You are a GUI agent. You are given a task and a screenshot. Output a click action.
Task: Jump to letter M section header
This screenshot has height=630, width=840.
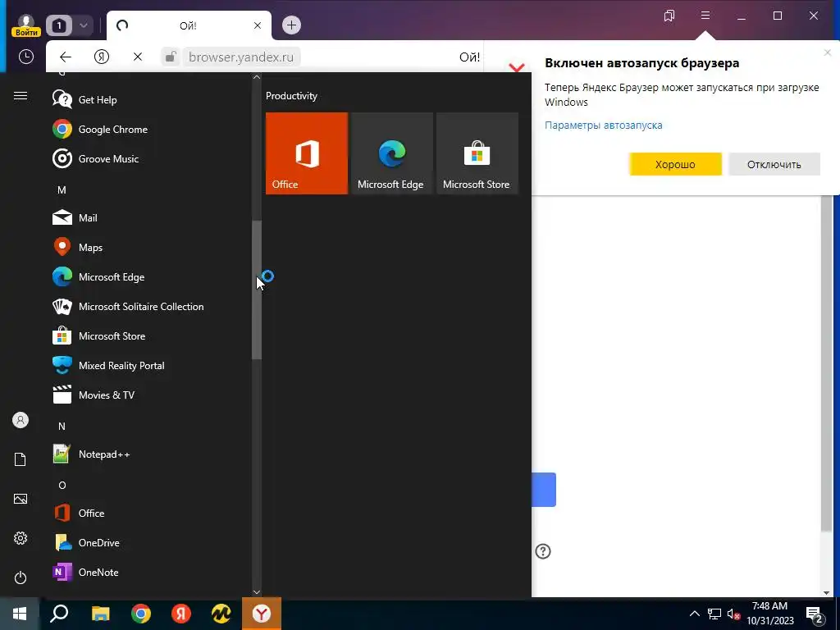62,190
